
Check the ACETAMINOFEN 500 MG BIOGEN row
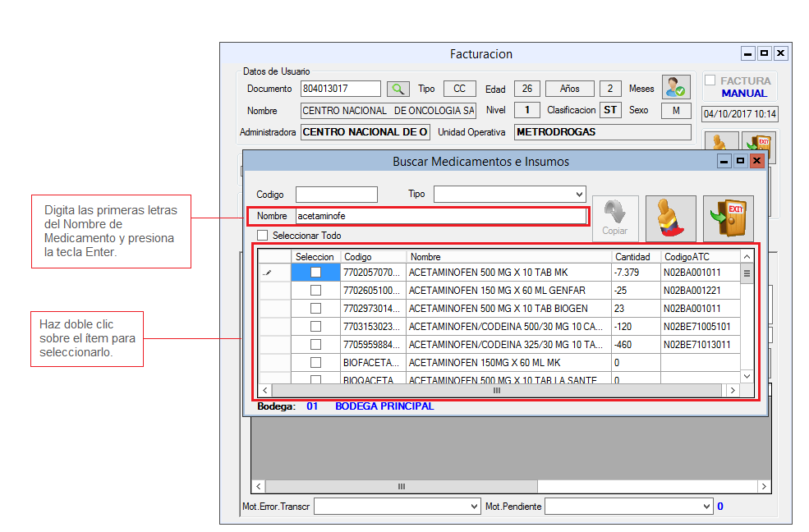click(315, 309)
